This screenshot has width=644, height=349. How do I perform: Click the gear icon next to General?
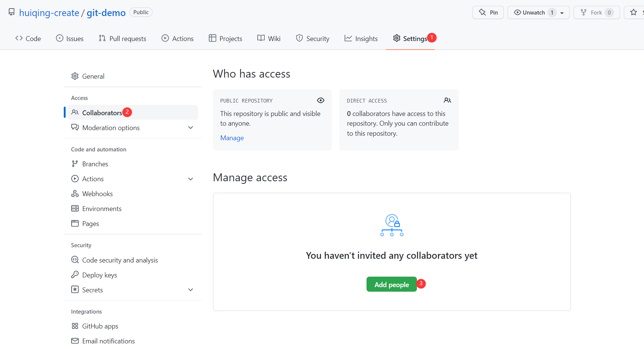[x=75, y=76]
